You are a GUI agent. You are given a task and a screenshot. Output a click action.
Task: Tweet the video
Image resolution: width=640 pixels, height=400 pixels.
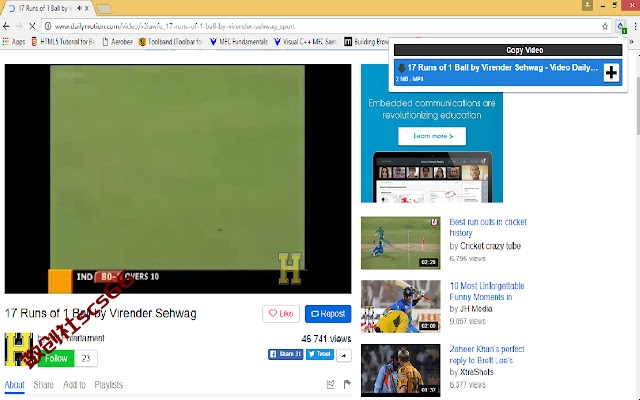(320, 354)
